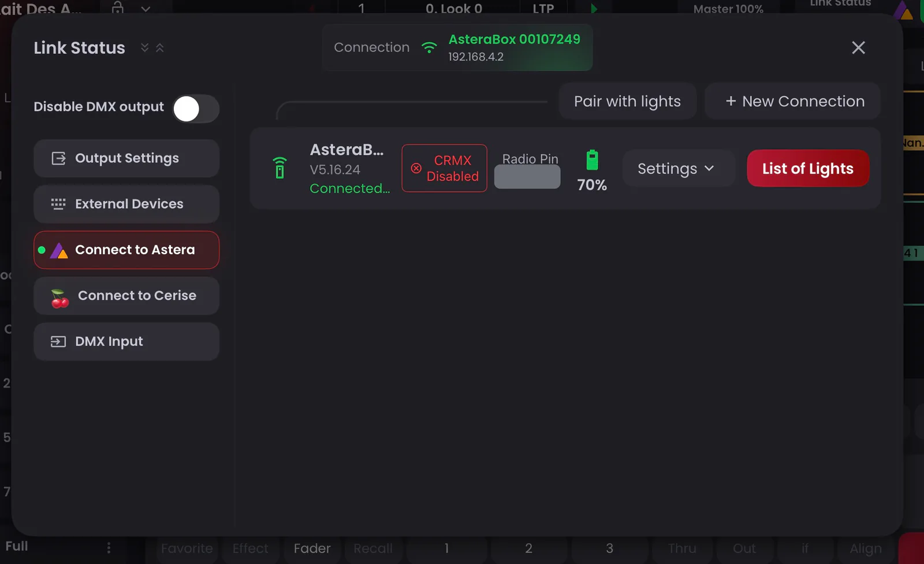Click the Effect button behind the dialog
Viewport: 924px width, 564px height.
pos(251,548)
